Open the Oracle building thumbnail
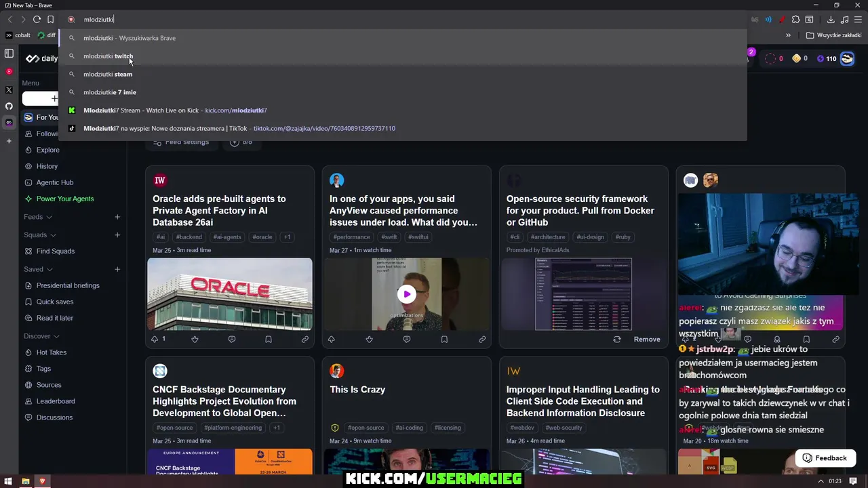Screen dimensions: 868x488 (230, 293)
